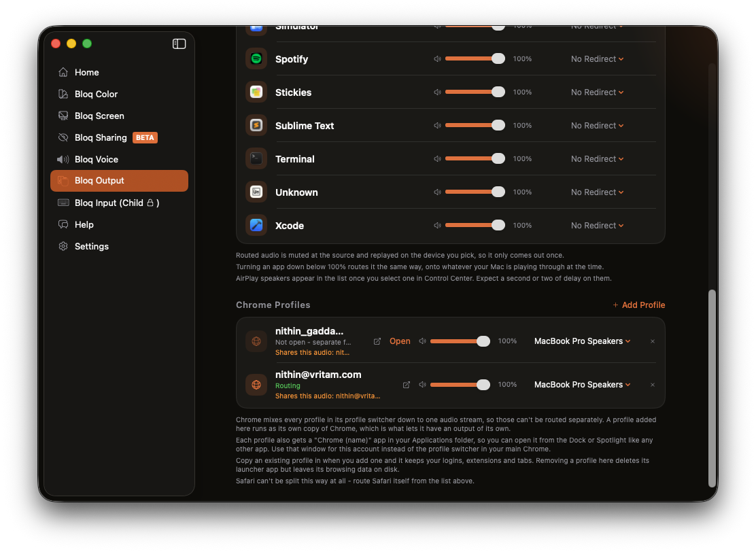Click the Bloq Sharing eye icon
Image resolution: width=756 pixels, height=552 pixels.
tap(63, 137)
